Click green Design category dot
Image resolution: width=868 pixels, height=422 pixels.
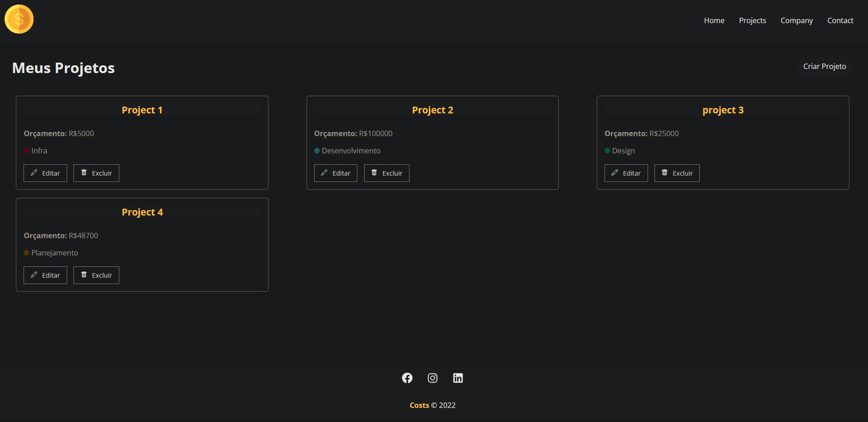point(607,151)
